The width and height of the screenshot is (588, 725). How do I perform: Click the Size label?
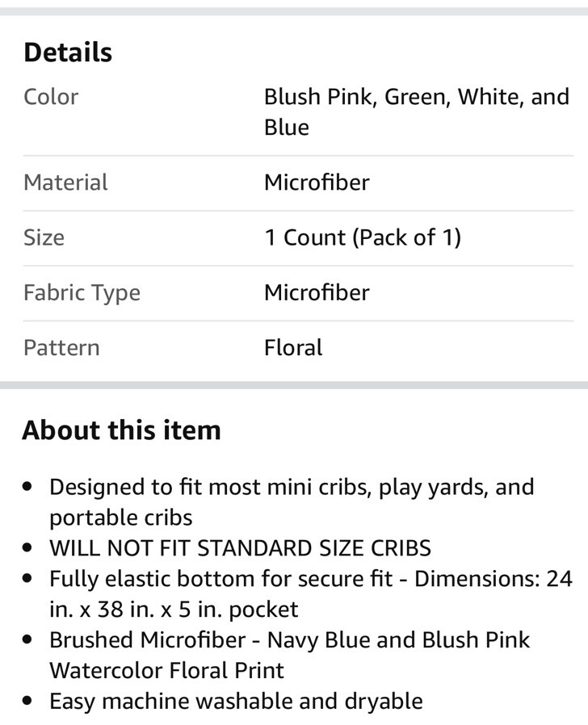pos(44,237)
